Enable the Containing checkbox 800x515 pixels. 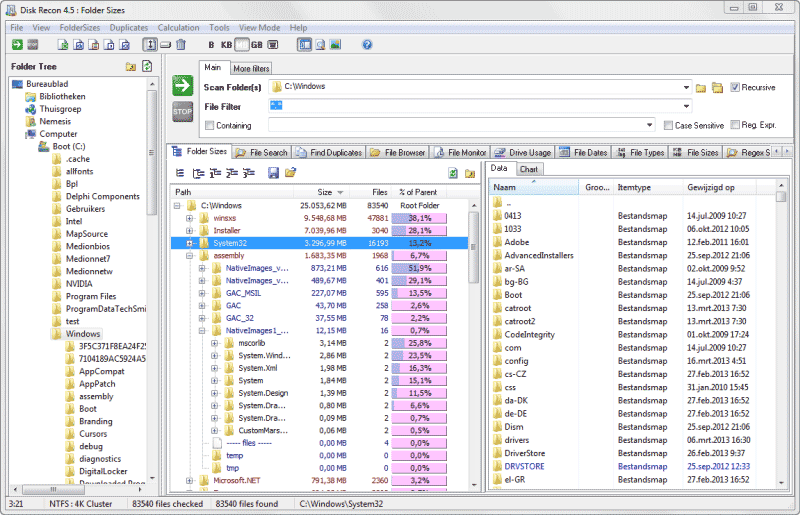click(x=209, y=125)
